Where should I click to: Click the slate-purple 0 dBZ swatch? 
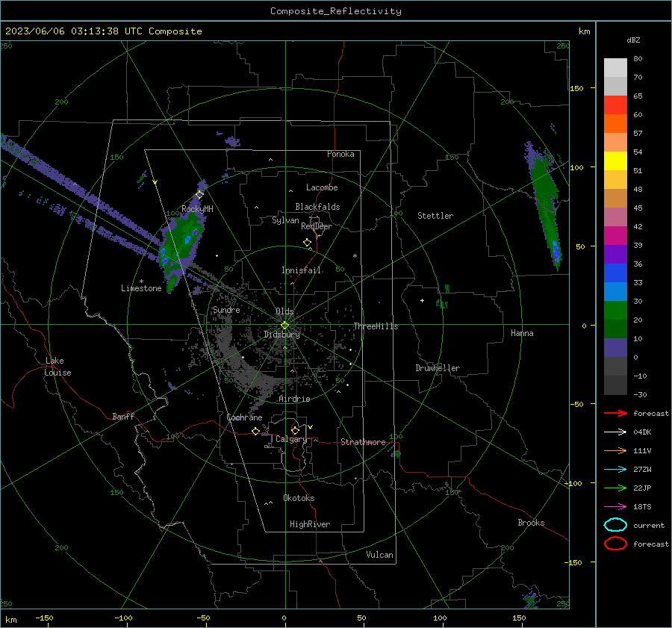615,347
